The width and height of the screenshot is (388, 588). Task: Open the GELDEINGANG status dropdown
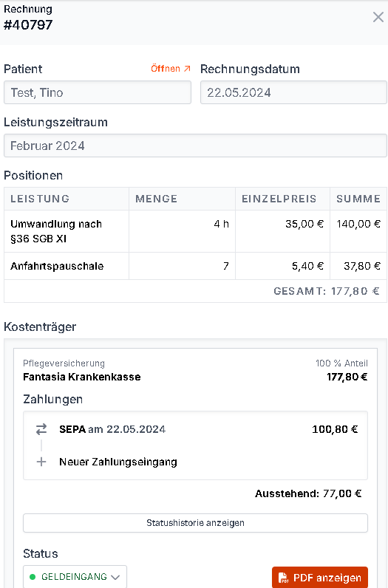[75, 576]
